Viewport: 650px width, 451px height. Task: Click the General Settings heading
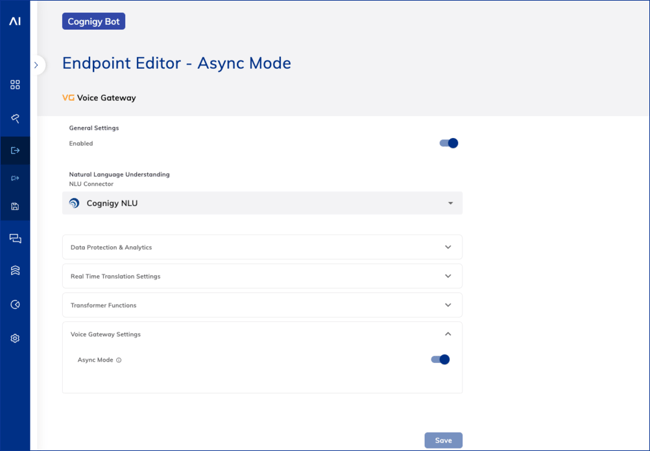pos(94,128)
